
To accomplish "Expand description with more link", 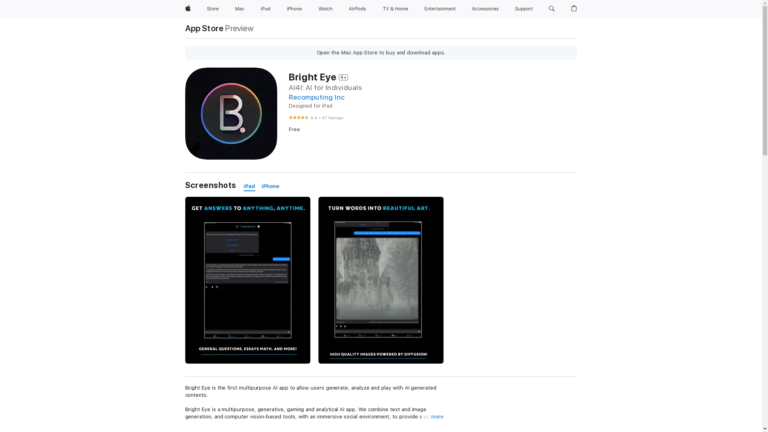I will [437, 417].
